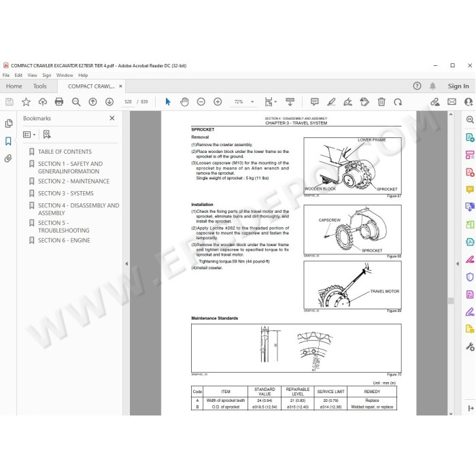Image resolution: width=476 pixels, height=476 pixels.
Task: Open the Edit menu
Action: point(18,75)
